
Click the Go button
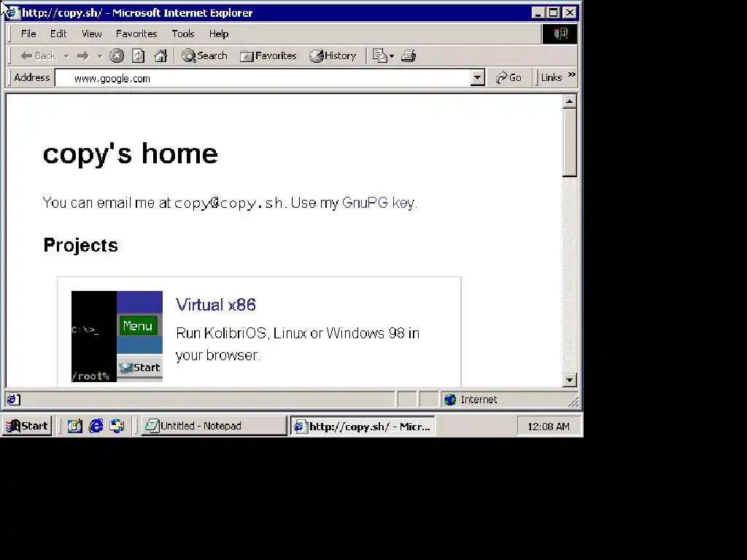(x=508, y=77)
